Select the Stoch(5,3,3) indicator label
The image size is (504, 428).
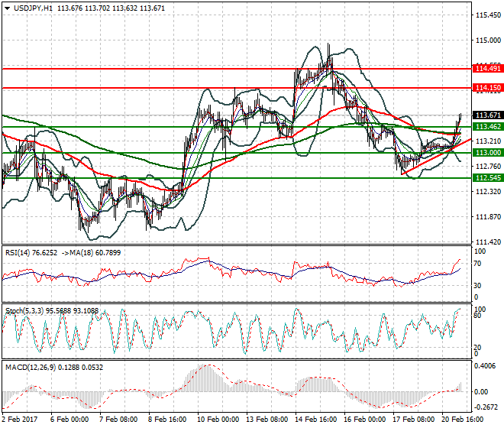click(x=25, y=311)
